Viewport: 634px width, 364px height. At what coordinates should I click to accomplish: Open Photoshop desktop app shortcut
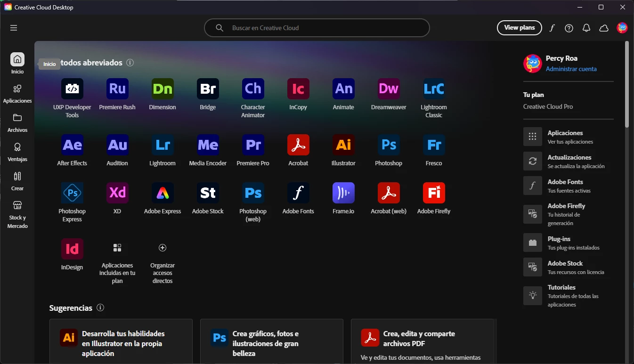point(389,145)
